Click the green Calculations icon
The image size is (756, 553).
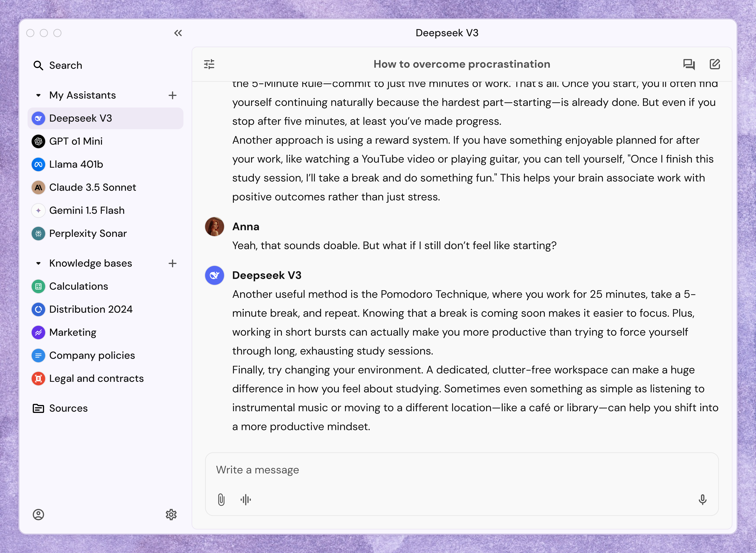38,286
